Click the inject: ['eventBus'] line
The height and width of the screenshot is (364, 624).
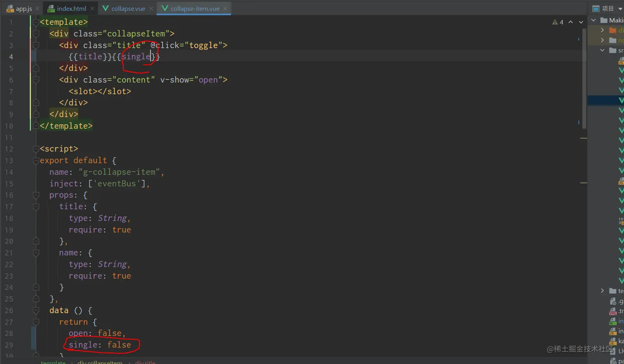click(x=99, y=183)
